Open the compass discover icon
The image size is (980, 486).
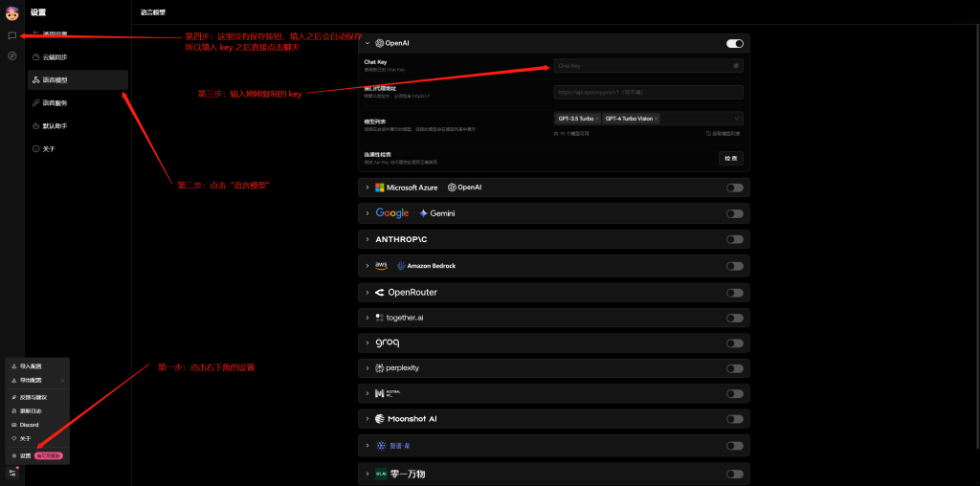point(11,55)
